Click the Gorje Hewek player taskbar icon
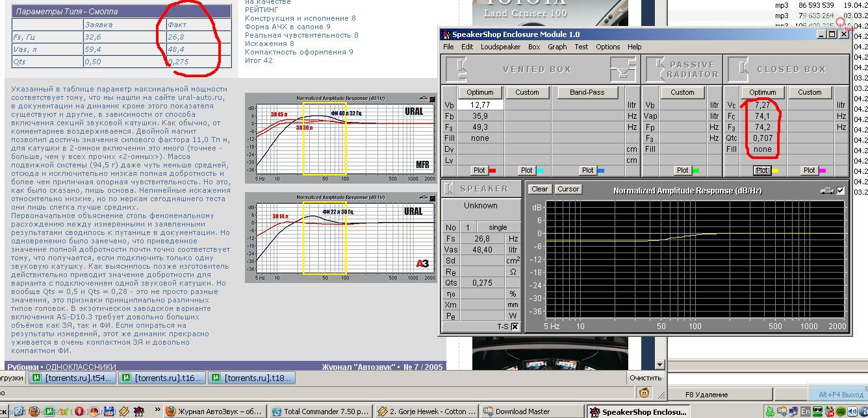Viewport: 868px width, 418px height. coord(383,412)
